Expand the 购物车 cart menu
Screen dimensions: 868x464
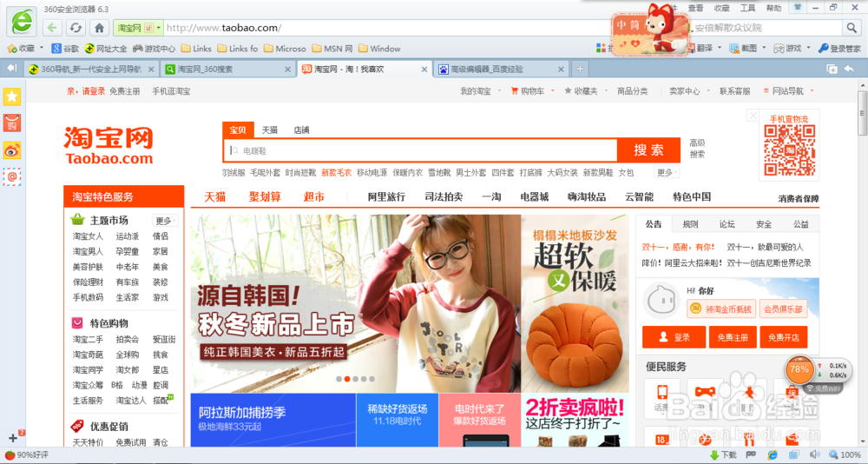coord(532,91)
